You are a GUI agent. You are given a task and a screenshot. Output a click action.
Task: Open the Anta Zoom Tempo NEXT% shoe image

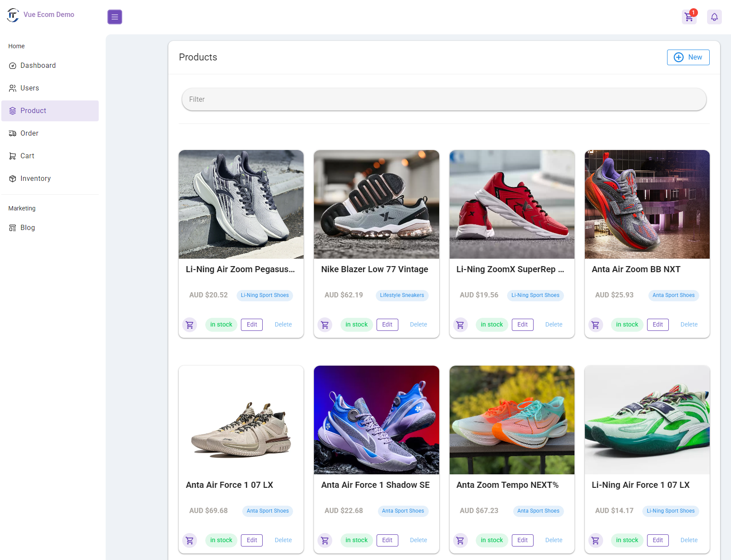[512, 420]
